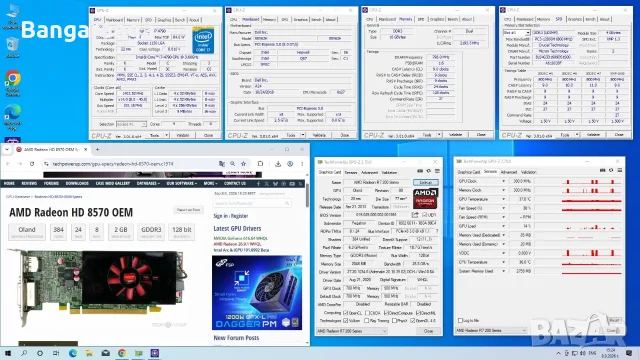The image size is (640, 360).
Task: Go back in the Chrome browser
Action: (8, 164)
